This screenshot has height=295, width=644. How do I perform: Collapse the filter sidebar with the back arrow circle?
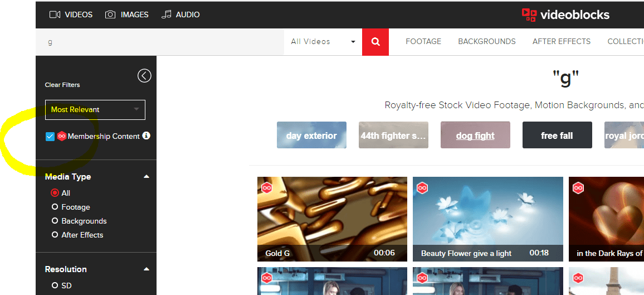144,76
